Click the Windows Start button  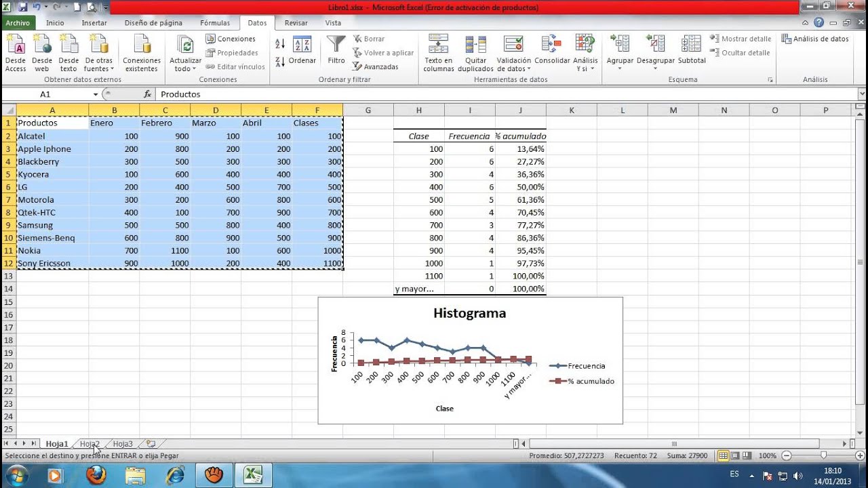(x=16, y=475)
